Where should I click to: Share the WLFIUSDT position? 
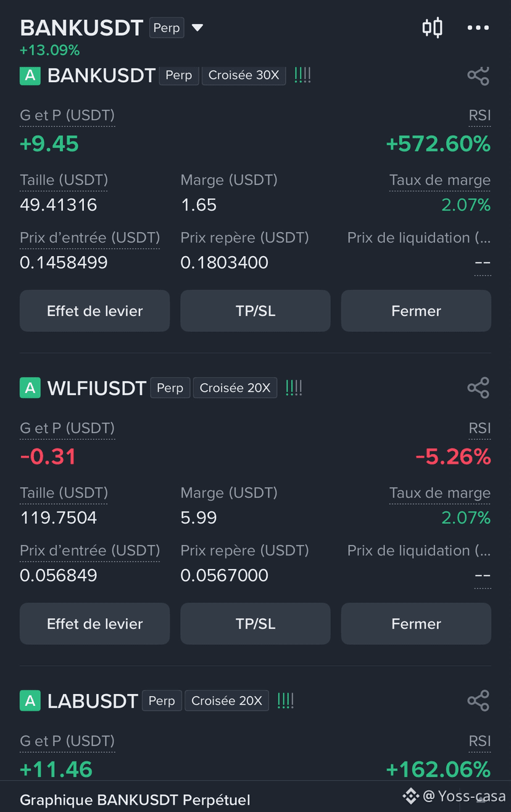(478, 388)
